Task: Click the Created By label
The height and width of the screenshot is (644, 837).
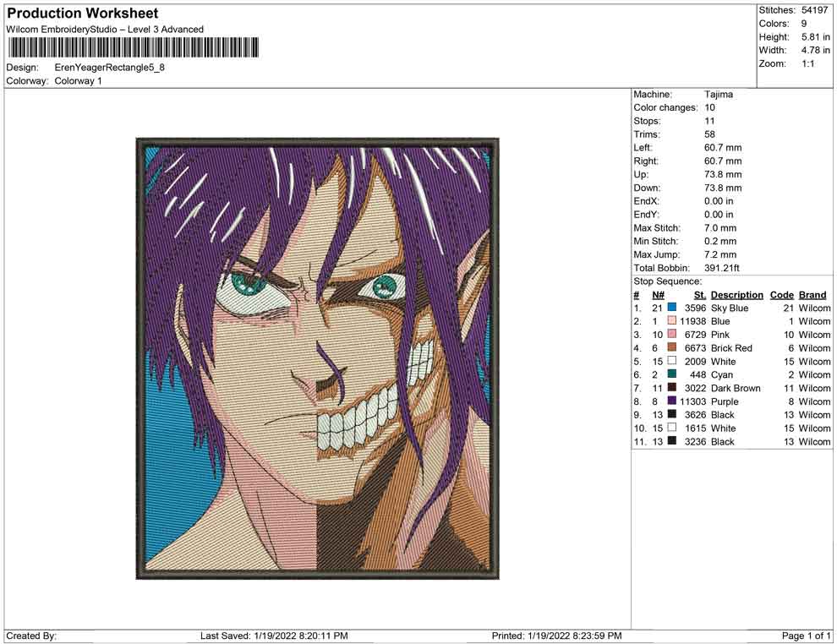Action: click(31, 636)
